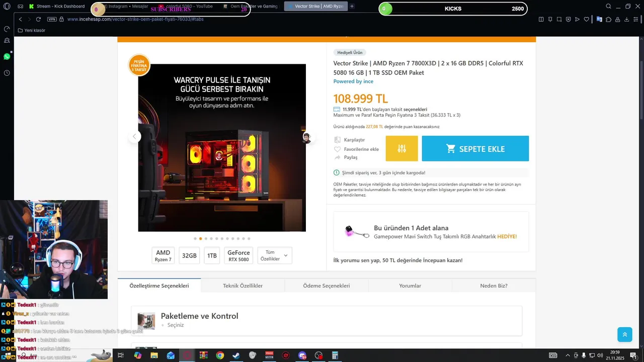
Task: Click the Powered by ince link
Action: [x=353, y=81]
